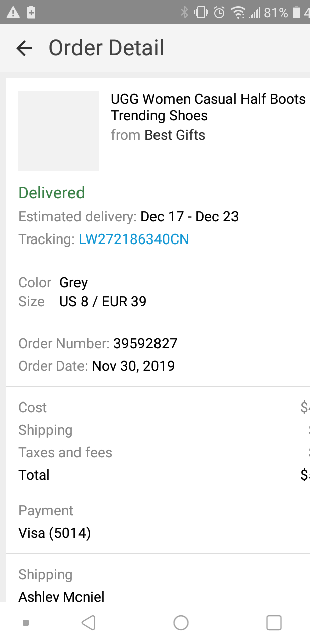
Task: Open UGG Women Casual Half Boots title
Action: click(208, 107)
